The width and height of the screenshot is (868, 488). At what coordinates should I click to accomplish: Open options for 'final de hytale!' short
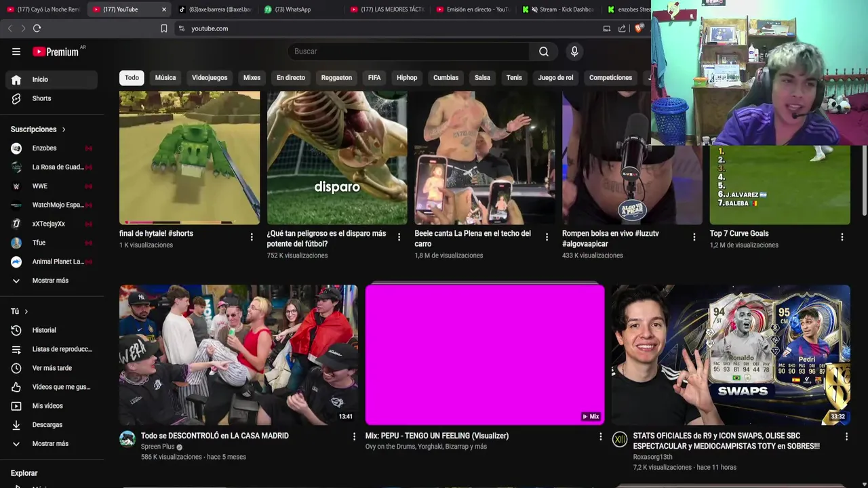252,237
